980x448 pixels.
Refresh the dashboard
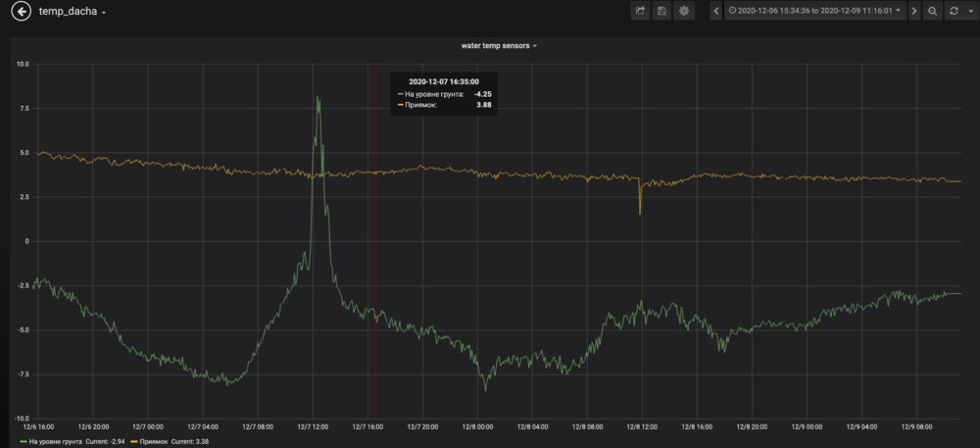point(953,12)
